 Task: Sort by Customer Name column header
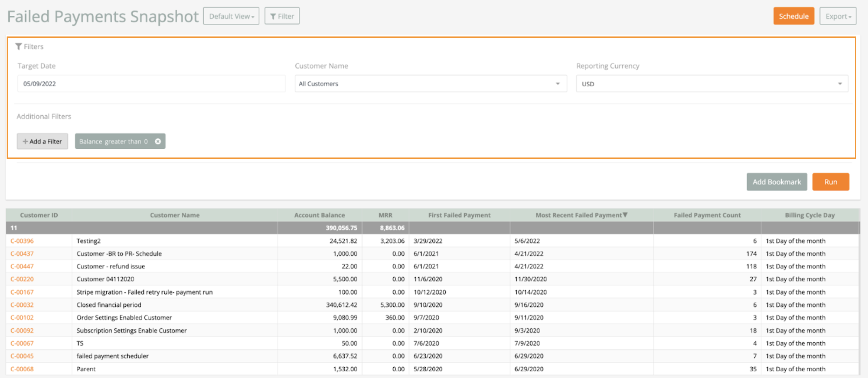click(x=175, y=215)
